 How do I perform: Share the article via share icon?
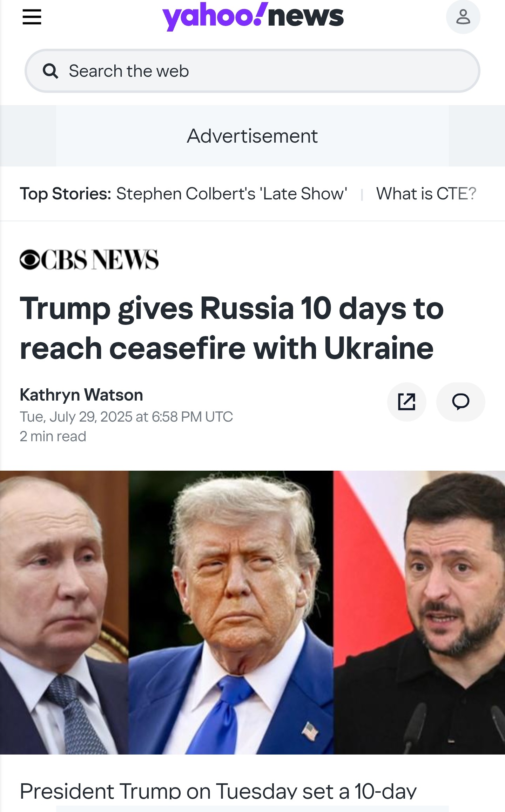click(x=407, y=402)
